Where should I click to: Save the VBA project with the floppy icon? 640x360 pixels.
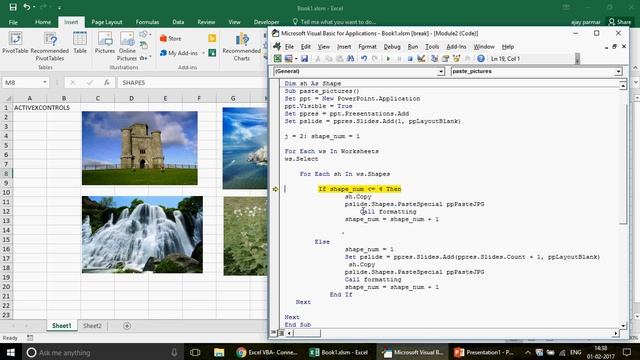click(x=304, y=59)
